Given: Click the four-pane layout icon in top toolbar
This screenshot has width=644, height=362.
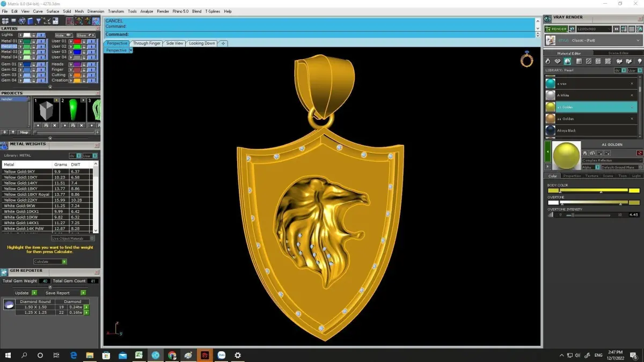Looking at the screenshot, I should [x=5, y=21].
